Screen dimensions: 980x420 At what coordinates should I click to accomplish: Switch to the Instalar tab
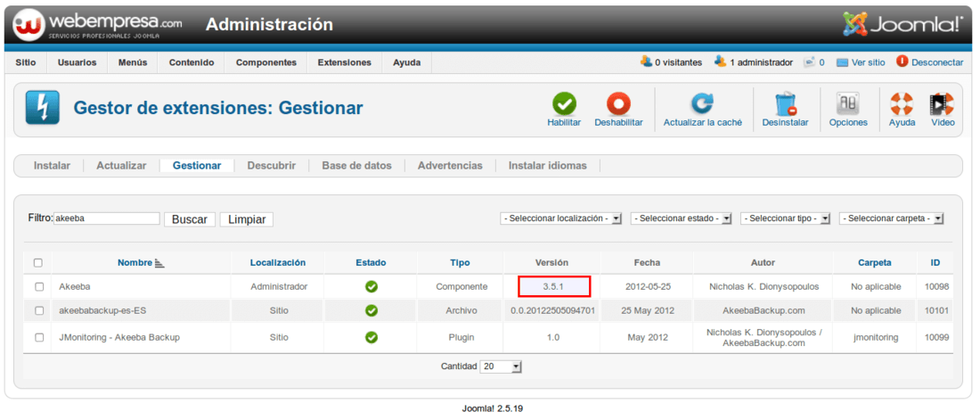[x=52, y=166]
